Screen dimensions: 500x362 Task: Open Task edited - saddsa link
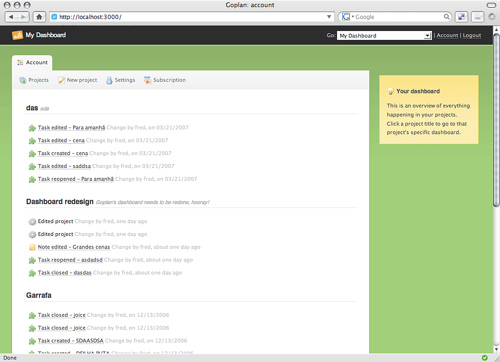[x=64, y=166]
